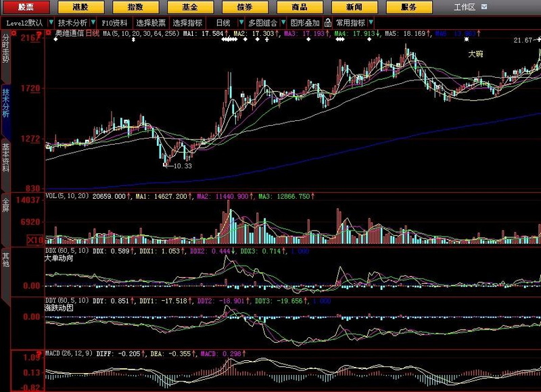This screenshot has width=541, height=392.
Task: Click the 10.33 low price label on chart
Action: (182, 166)
